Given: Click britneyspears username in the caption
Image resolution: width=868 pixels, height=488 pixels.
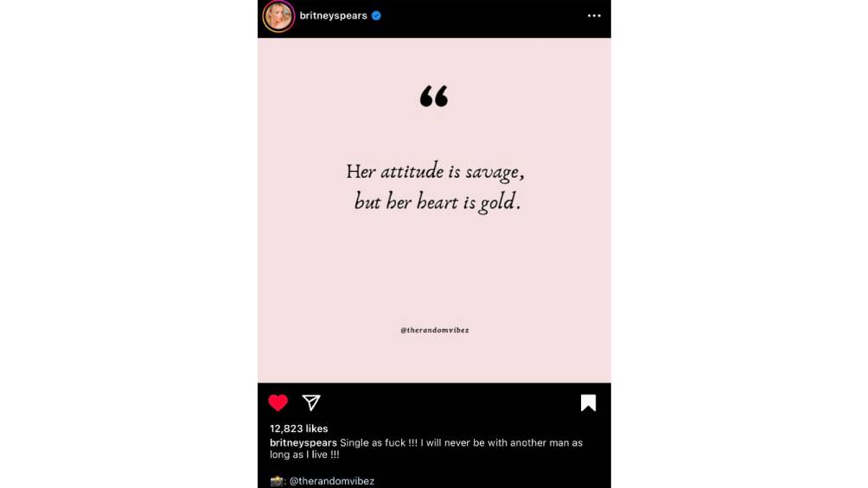Looking at the screenshot, I should (303, 442).
